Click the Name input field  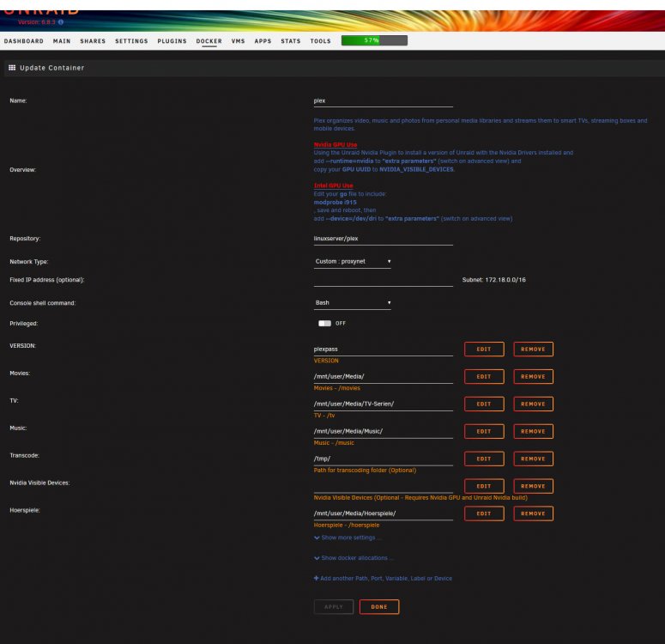[384, 101]
